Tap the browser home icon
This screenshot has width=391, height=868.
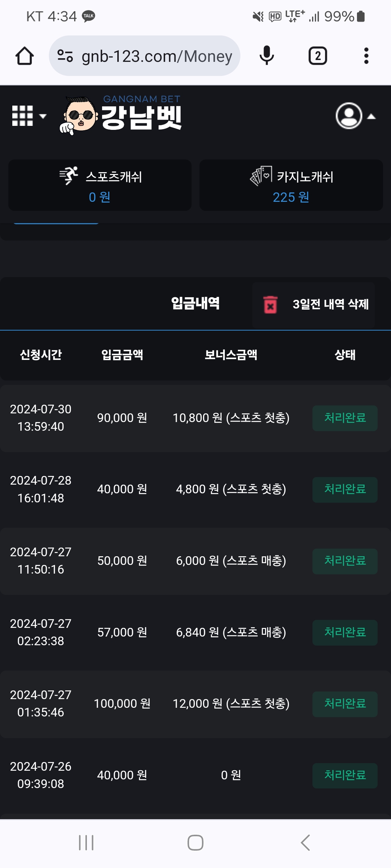click(x=25, y=56)
